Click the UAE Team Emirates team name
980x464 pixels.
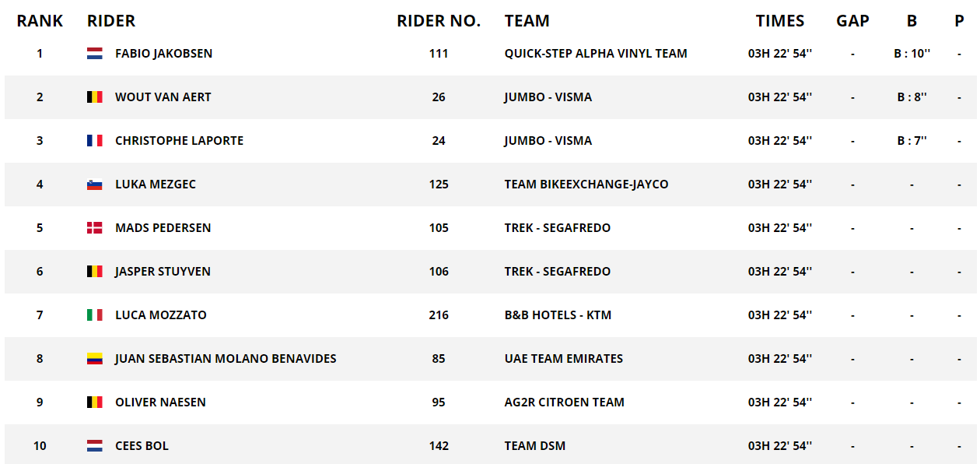tap(563, 359)
